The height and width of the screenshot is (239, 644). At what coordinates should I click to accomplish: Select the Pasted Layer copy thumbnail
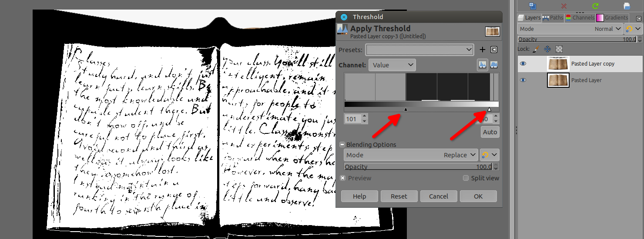pyautogui.click(x=558, y=64)
